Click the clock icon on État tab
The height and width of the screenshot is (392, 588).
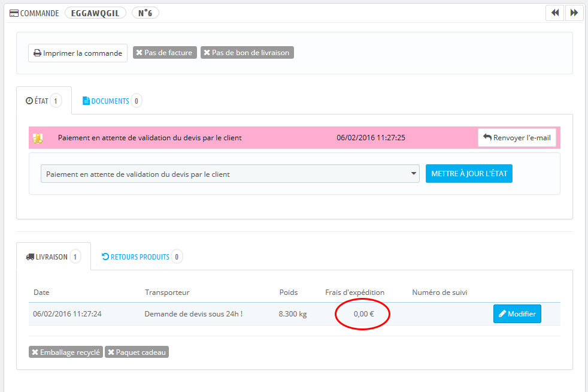pyautogui.click(x=29, y=101)
